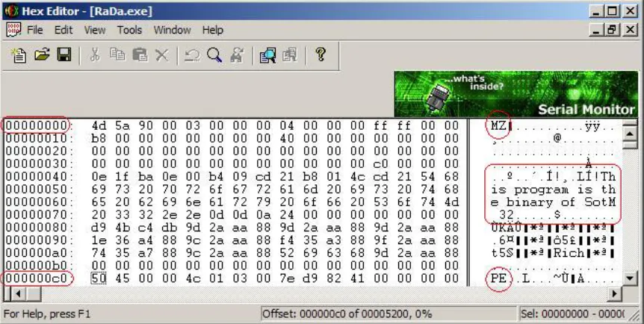Delete using the X toolbar icon
This screenshot has height=324, width=644.
(162, 54)
